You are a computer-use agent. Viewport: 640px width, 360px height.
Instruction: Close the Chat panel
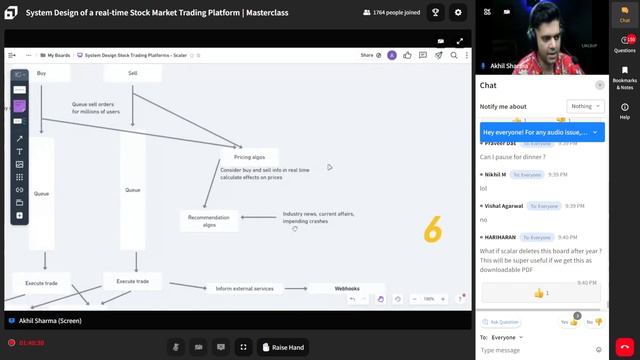tap(599, 85)
